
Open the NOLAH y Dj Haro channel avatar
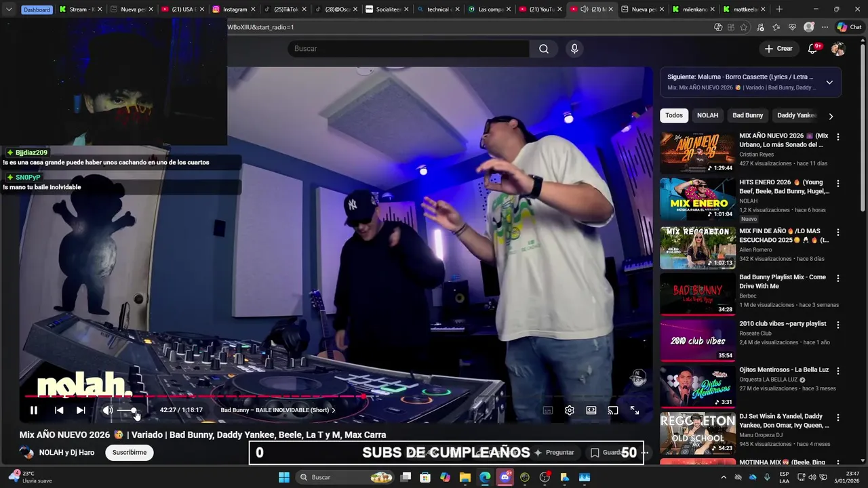[26, 452]
